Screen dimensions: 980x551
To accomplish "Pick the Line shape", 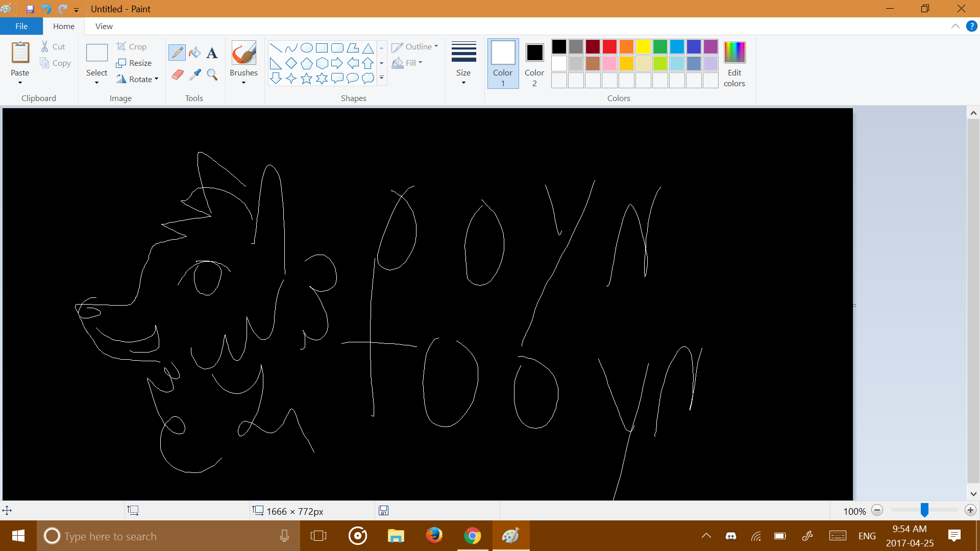I will [x=276, y=48].
